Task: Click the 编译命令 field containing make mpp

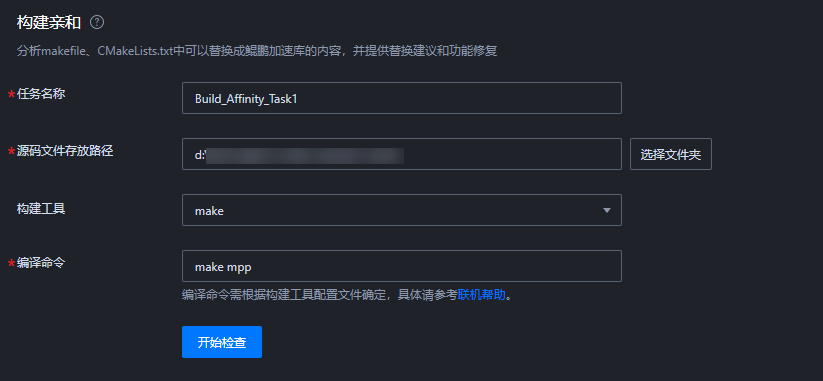Action: pyautogui.click(x=402, y=266)
